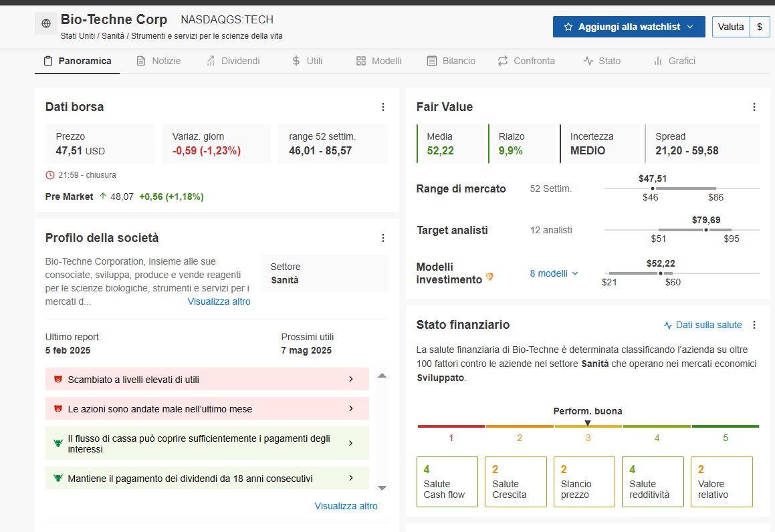This screenshot has width=775, height=532.
Task: Expand the 8 modelli dropdown
Action: [554, 273]
